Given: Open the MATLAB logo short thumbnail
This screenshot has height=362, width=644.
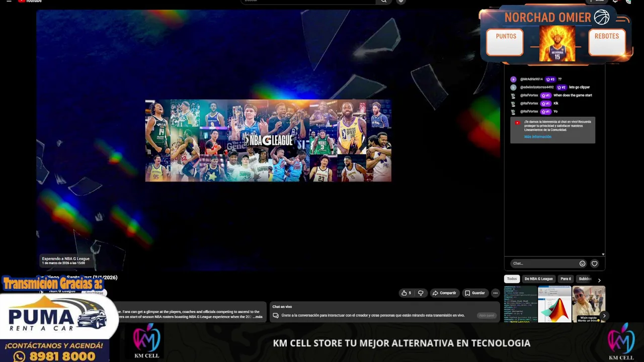Looking at the screenshot, I should click(x=554, y=304).
